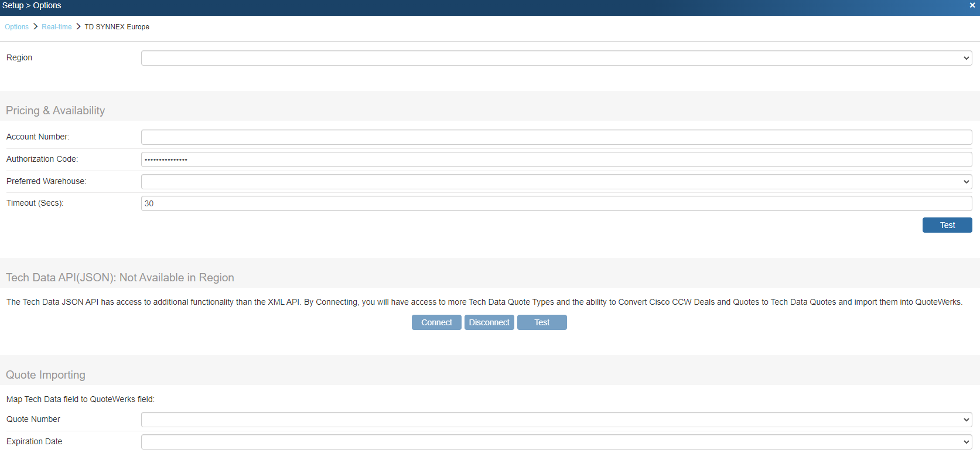Click Test button under Pricing & Availability

(947, 225)
